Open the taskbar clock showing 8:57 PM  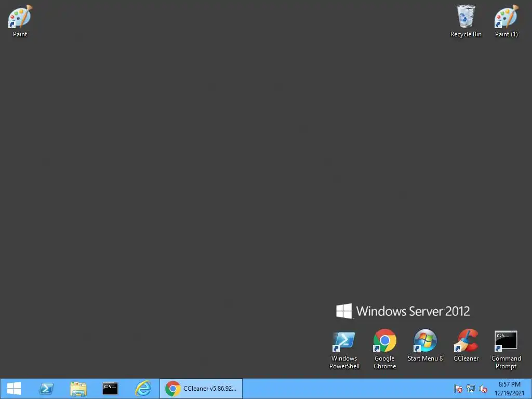click(509, 389)
